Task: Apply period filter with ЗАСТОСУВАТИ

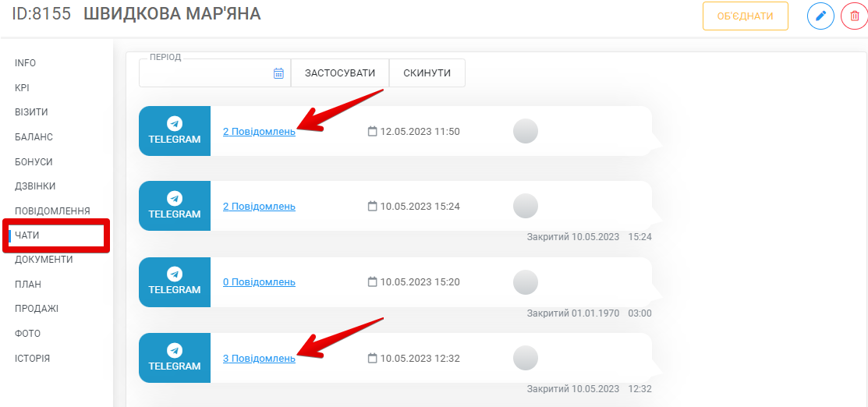Action: point(340,73)
